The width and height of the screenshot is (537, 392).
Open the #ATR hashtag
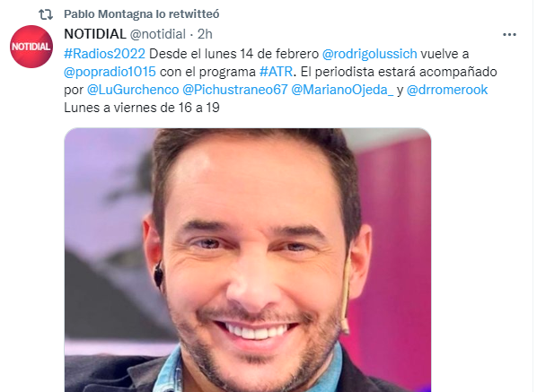coord(276,72)
